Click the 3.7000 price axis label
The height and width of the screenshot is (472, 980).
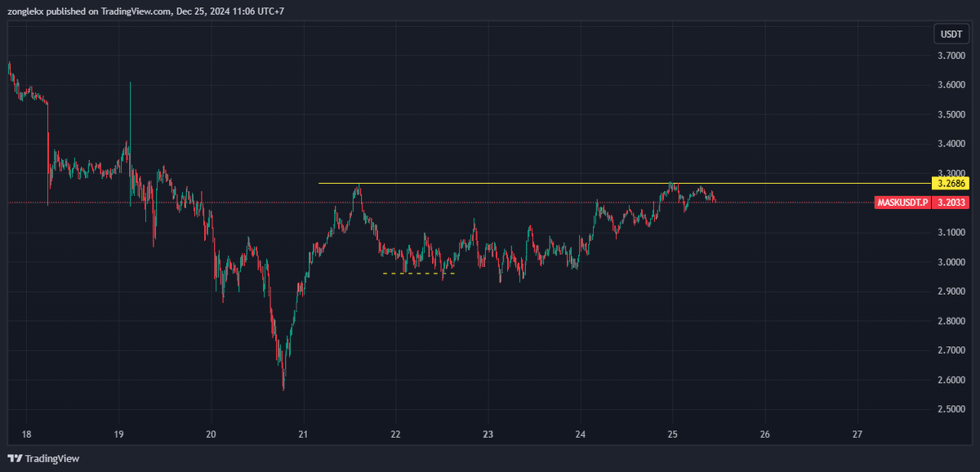point(951,56)
